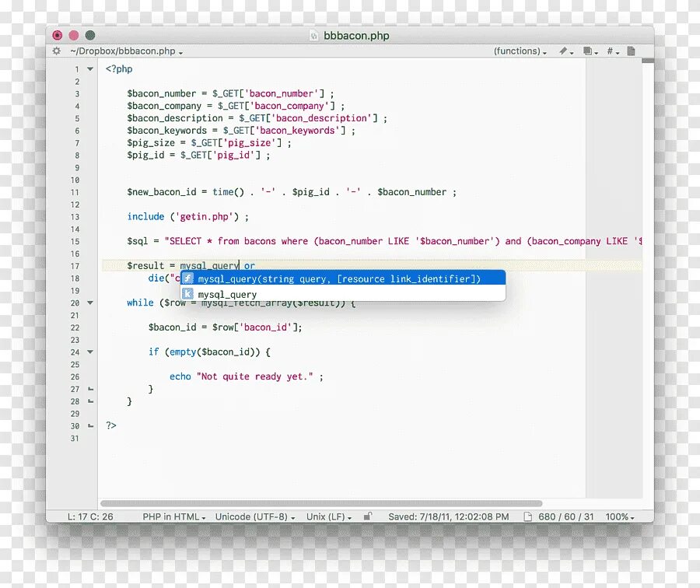Click $new_bacon_id on line 11
The height and width of the screenshot is (588, 700).
coord(162,192)
